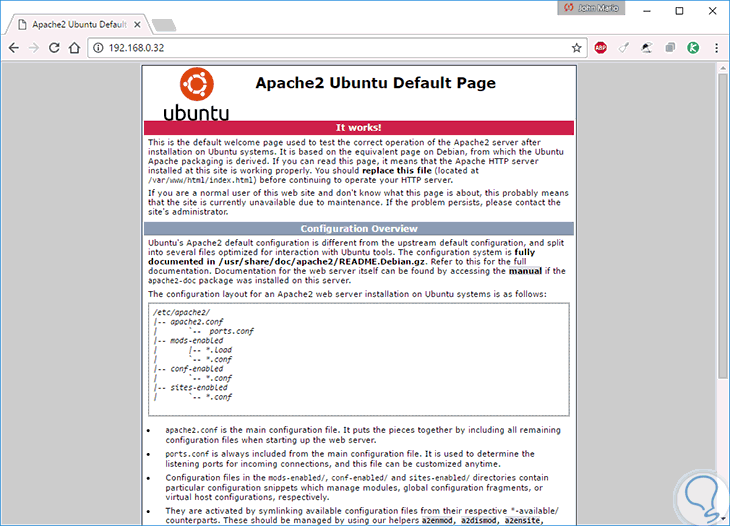Click the 'Configuration Overview' heading

359,229
